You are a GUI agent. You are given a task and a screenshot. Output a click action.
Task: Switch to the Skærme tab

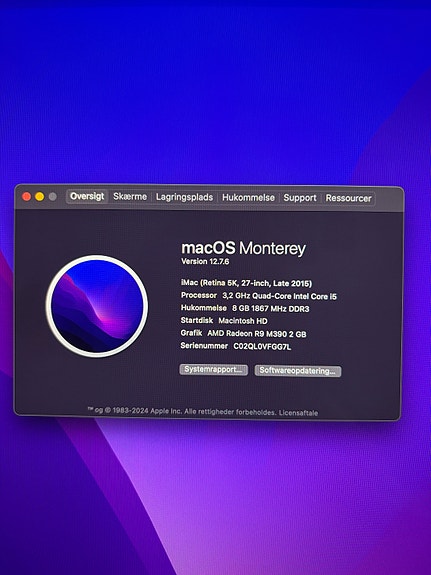130,197
